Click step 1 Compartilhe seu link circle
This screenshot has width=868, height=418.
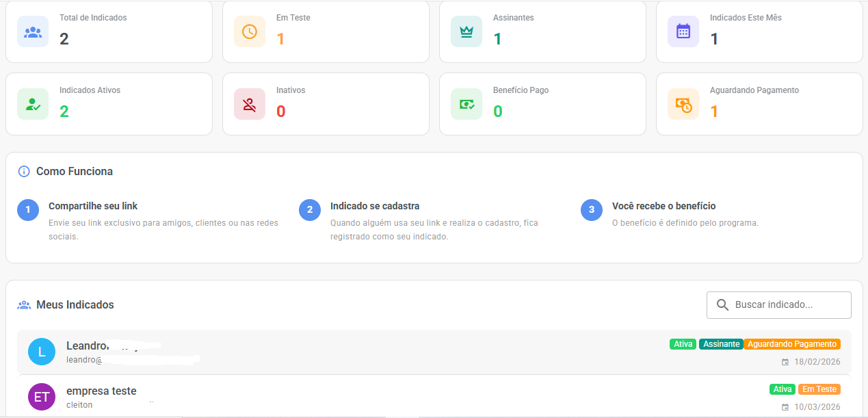pos(28,210)
